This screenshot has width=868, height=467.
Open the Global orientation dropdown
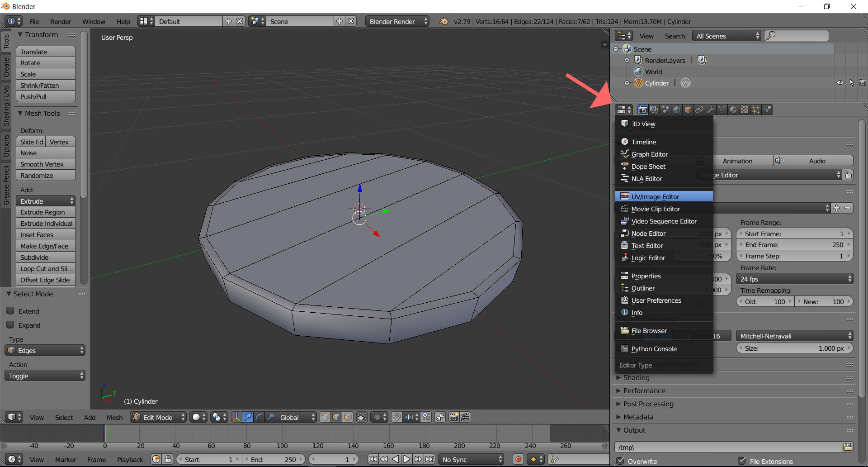click(296, 417)
